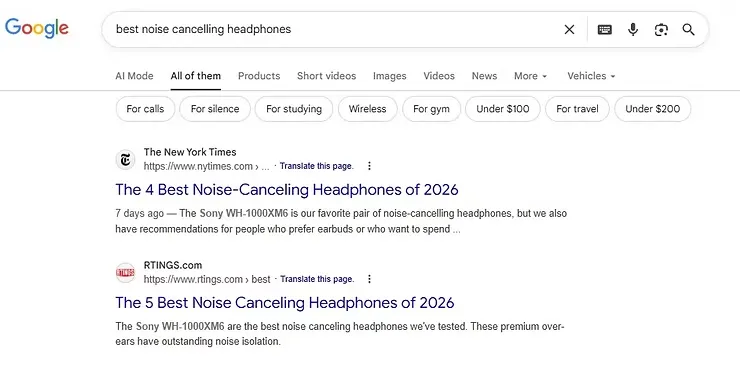Click Translate this page for nytimes result
This screenshot has width=740, height=366.
tap(316, 166)
